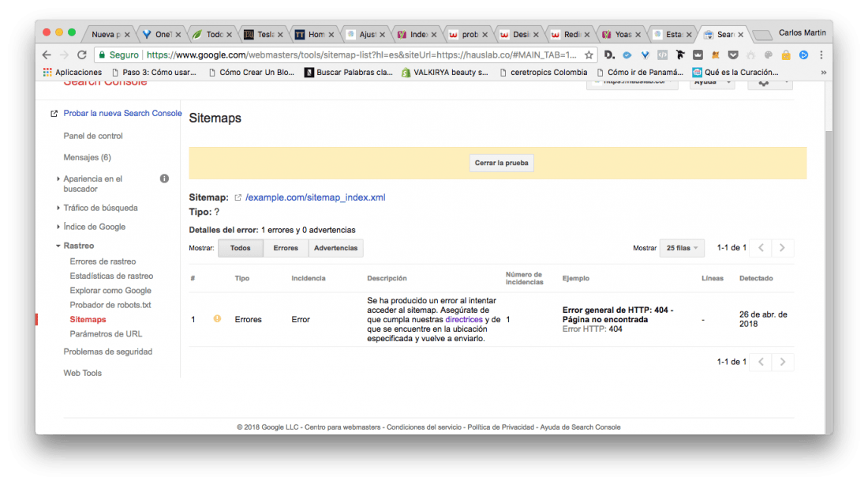Click the yellow lock extension icon
This screenshot has width=868, height=485.
pos(786,55)
